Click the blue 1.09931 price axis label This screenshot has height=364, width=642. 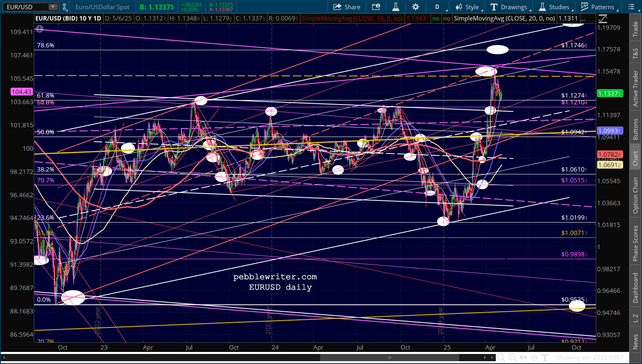[610, 131]
